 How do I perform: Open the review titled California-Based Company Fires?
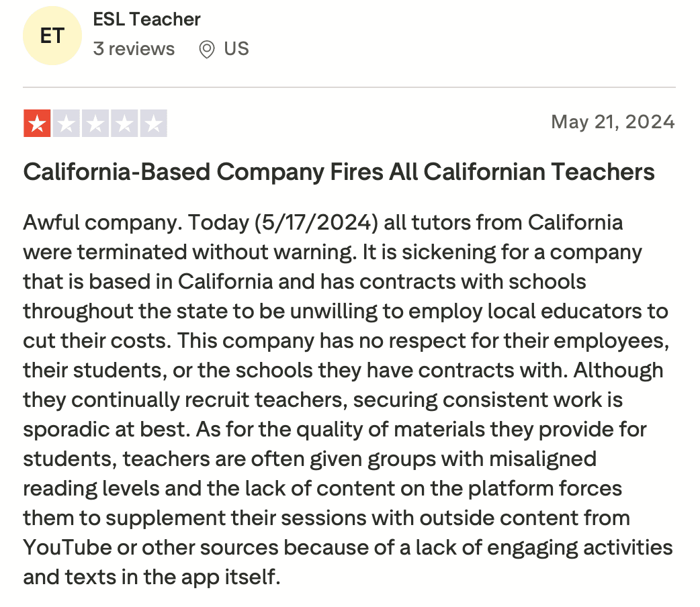coord(339,173)
